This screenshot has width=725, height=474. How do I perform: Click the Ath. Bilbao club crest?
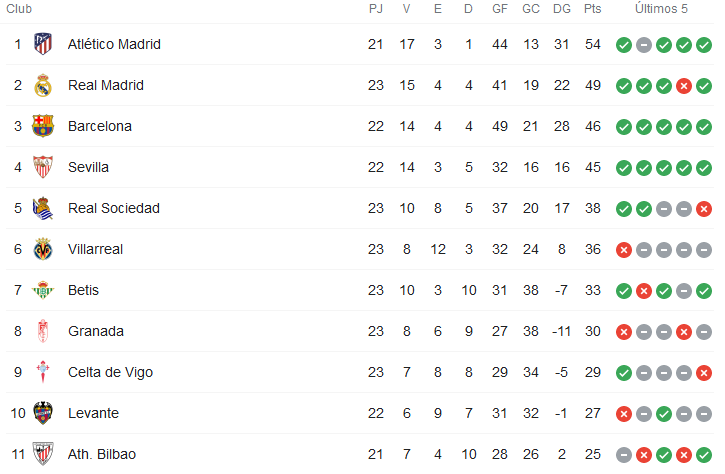(x=43, y=454)
